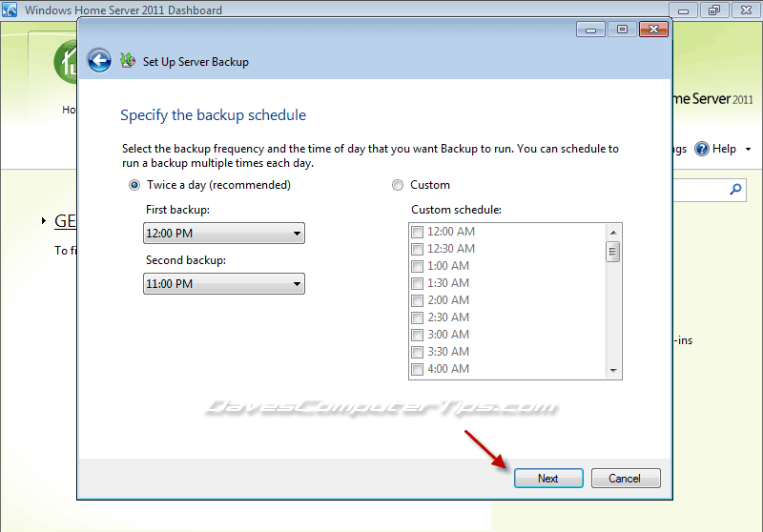Click the Dashboard title bar app icon

click(x=10, y=10)
